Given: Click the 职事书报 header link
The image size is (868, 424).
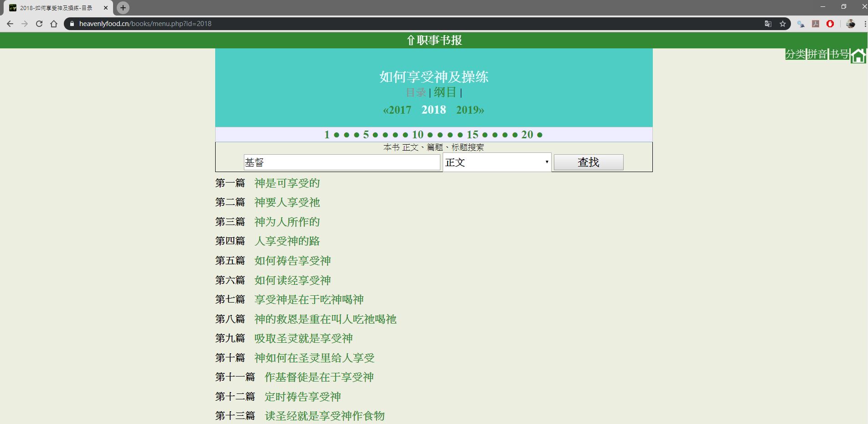Looking at the screenshot, I should pyautogui.click(x=434, y=41).
